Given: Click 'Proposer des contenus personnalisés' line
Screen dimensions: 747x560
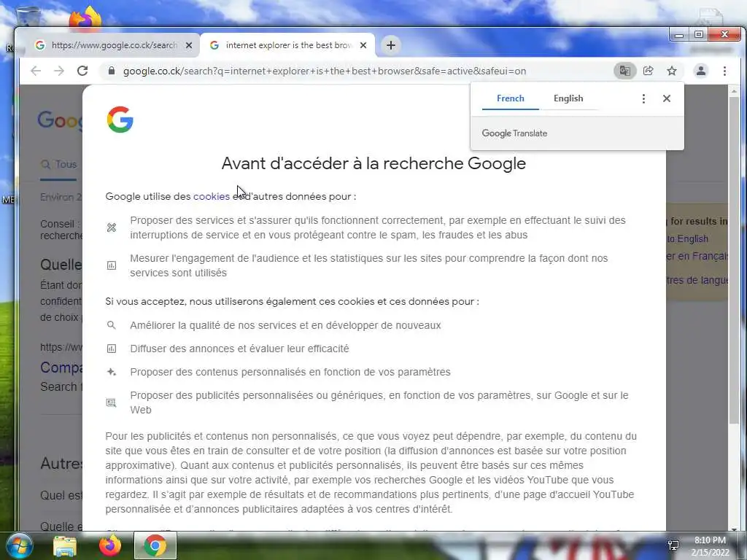Looking at the screenshot, I should [x=290, y=372].
